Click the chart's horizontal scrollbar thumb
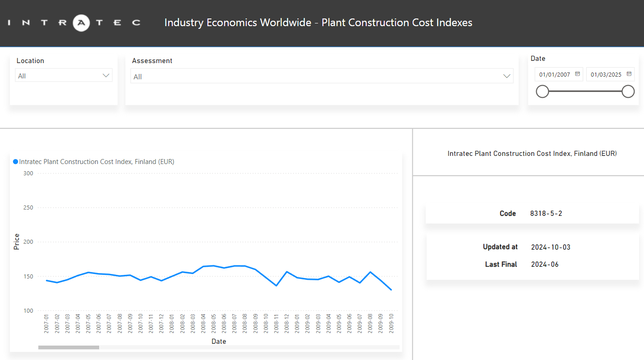This screenshot has height=360, width=644. (x=69, y=347)
